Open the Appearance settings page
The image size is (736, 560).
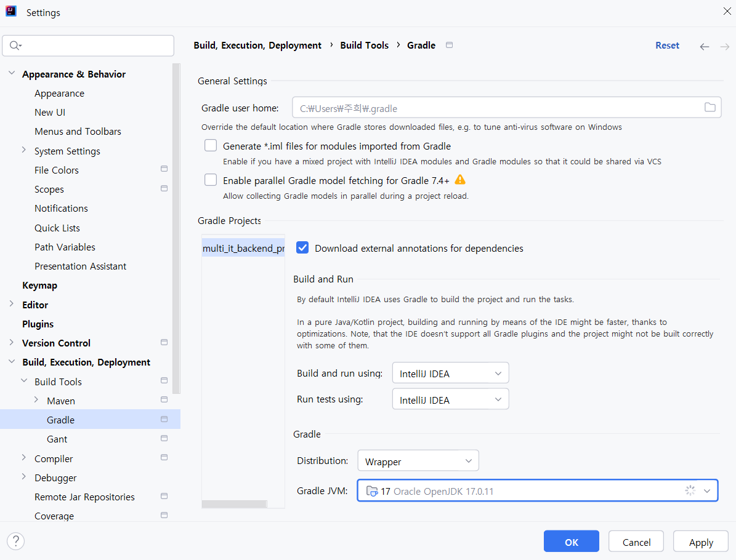click(x=59, y=94)
